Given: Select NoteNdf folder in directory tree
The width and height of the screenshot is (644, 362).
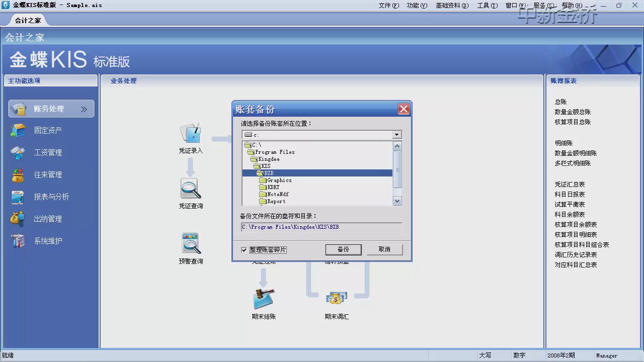Looking at the screenshot, I should [x=278, y=194].
